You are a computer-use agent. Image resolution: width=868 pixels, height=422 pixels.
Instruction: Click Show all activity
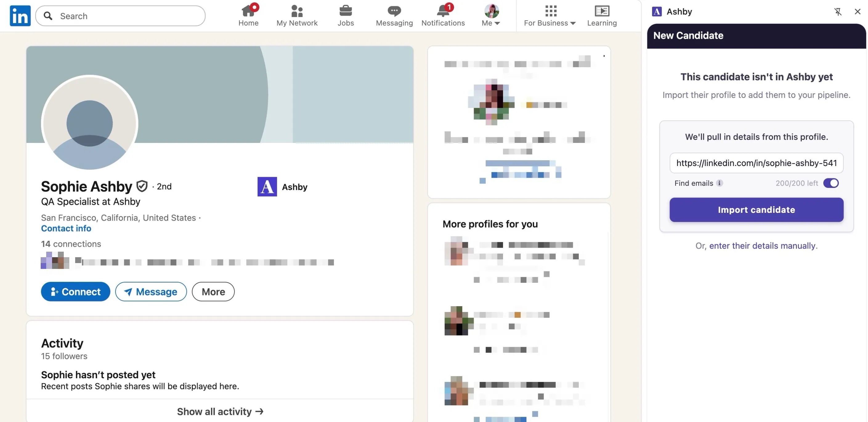click(x=220, y=412)
